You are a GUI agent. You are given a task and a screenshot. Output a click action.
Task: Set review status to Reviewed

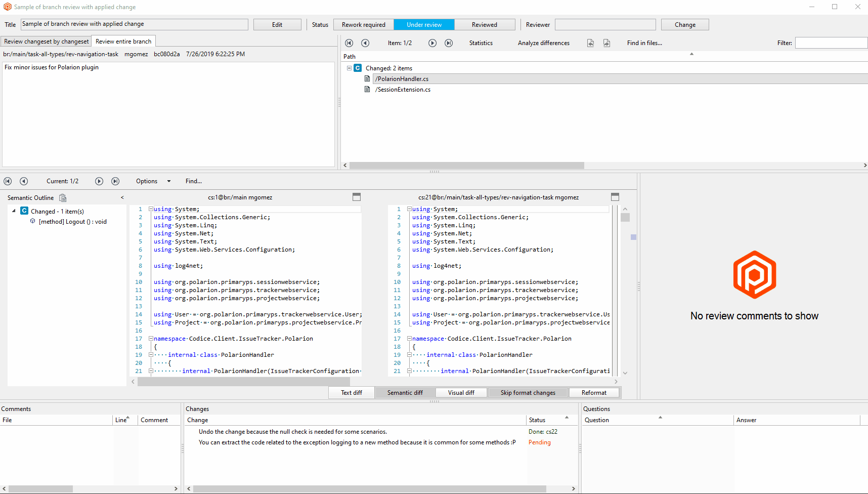tap(484, 24)
